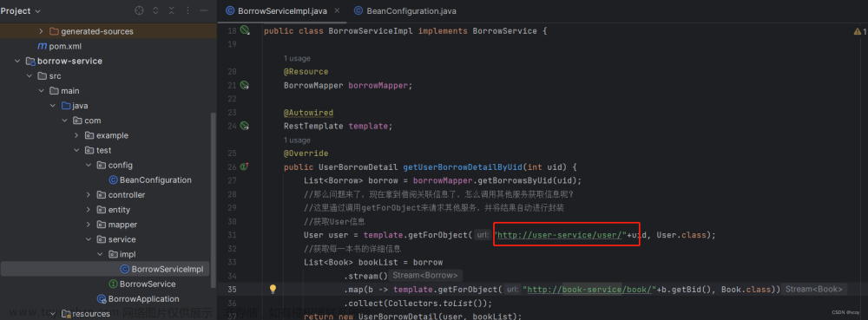Click the class icon on the BorrowServiceImpl.java tab

(x=230, y=11)
